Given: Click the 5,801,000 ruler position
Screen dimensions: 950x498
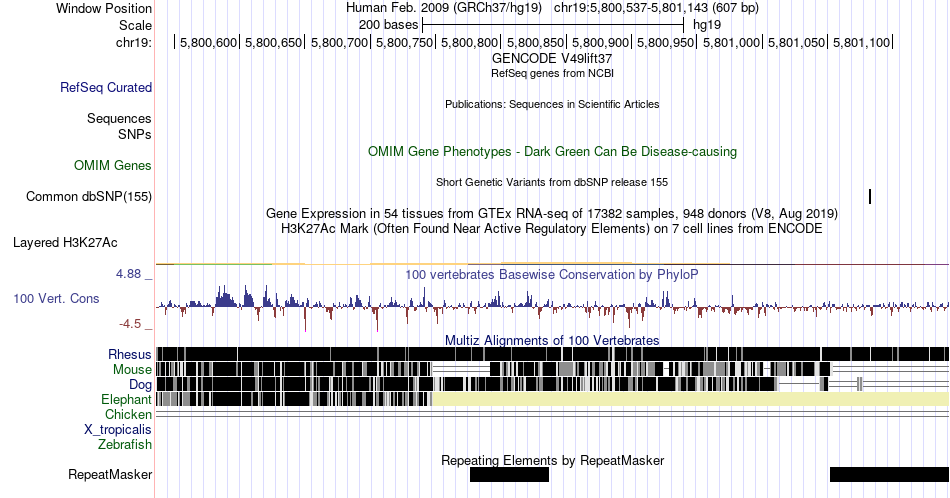Looking at the screenshot, I should pyautogui.click(x=731, y=42).
